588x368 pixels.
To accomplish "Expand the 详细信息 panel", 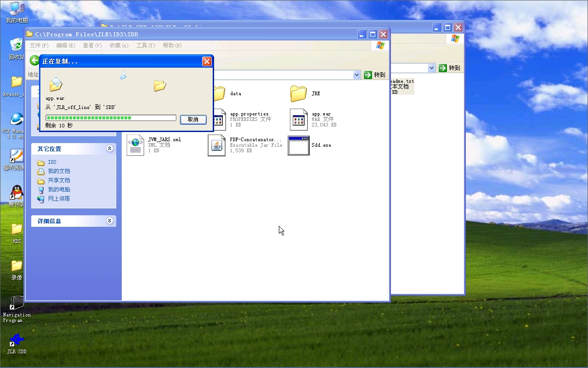I will [109, 221].
